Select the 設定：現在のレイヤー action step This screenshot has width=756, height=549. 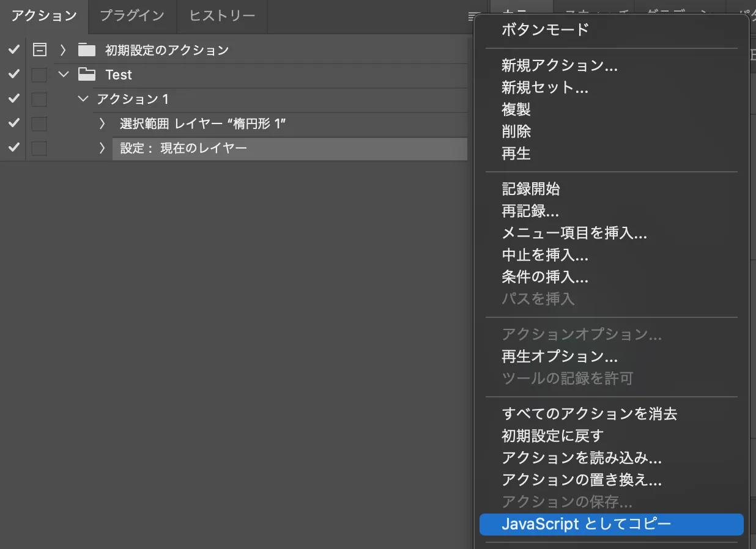(x=183, y=149)
